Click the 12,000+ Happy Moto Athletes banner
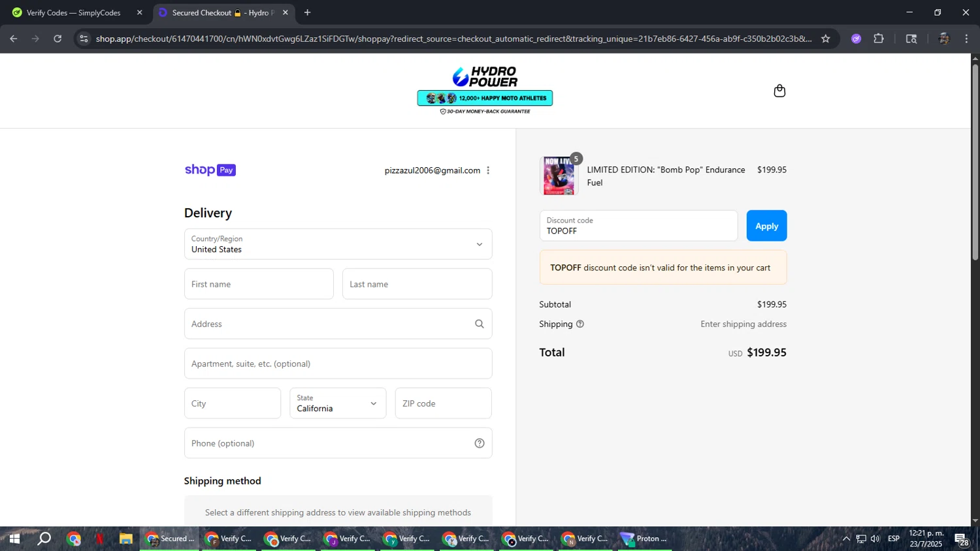The height and width of the screenshot is (551, 980). [485, 98]
